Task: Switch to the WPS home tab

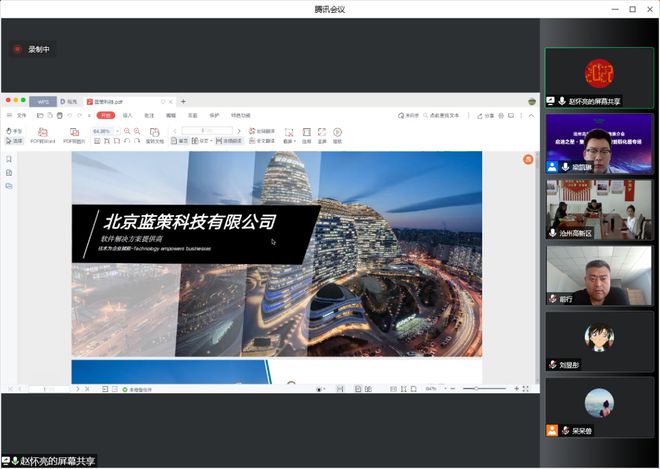Action: [43, 101]
